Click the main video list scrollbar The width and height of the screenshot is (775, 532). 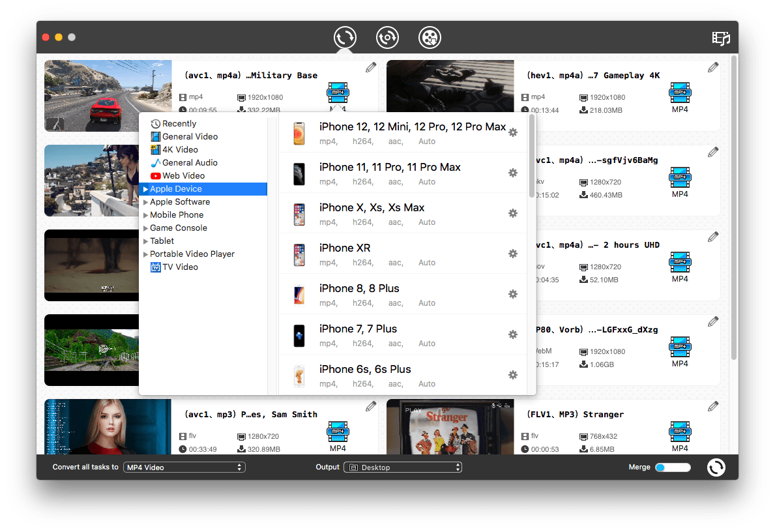(x=734, y=208)
